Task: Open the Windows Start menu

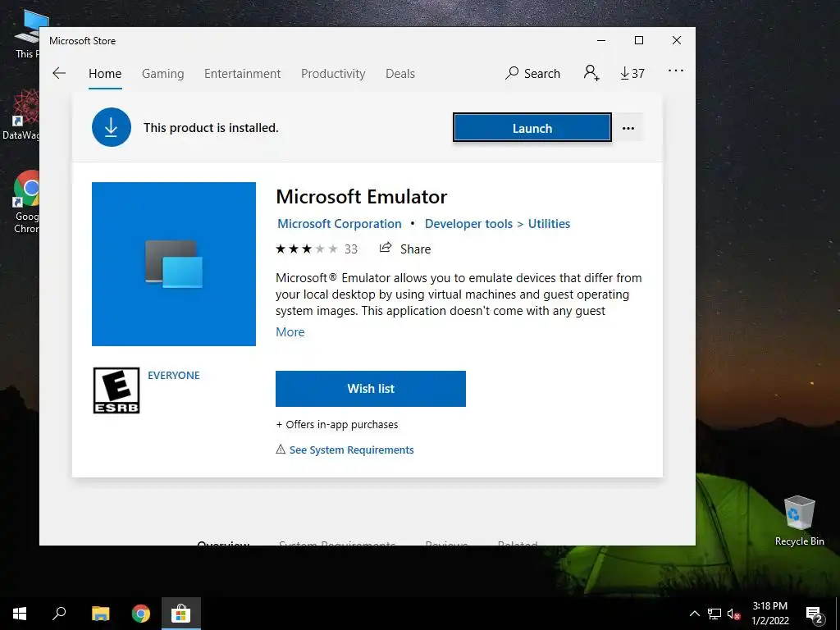Action: coord(20,614)
